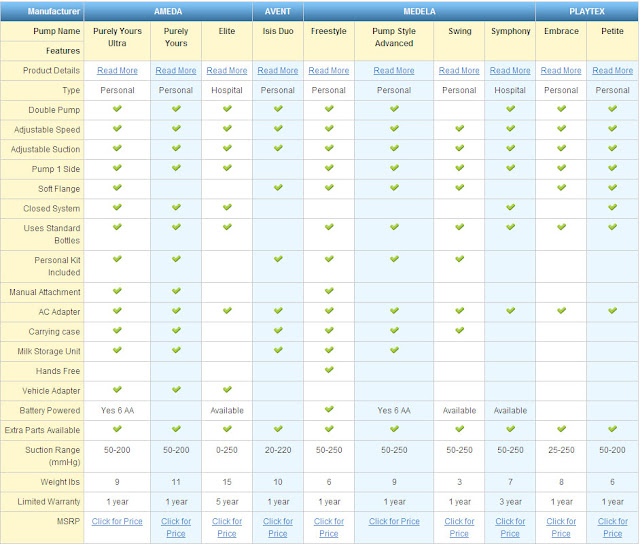Image resolution: width=640 pixels, height=544 pixels.
Task: Click Milk Storage Unit checkmark for Pump Style Advanced
Action: [x=394, y=350]
